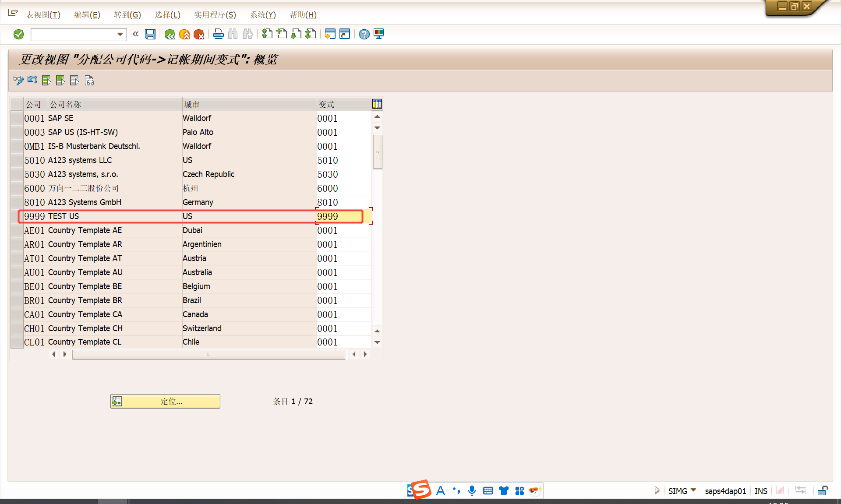The height and width of the screenshot is (504, 841).
Task: Click the Undo change arrow icon
Action: [x=32, y=80]
